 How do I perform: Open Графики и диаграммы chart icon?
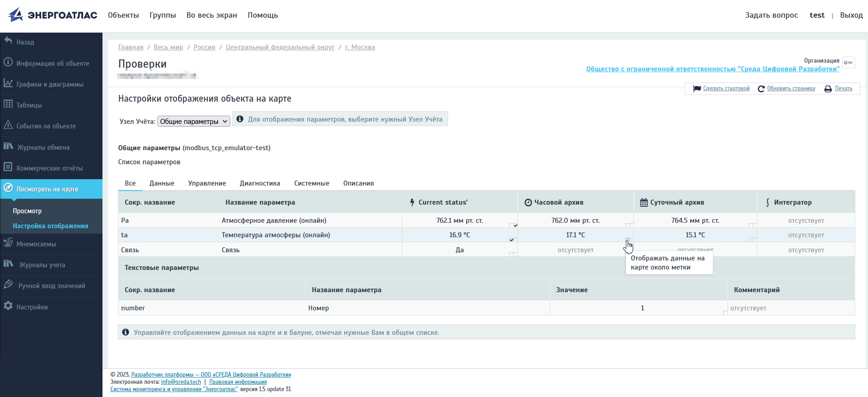point(8,83)
